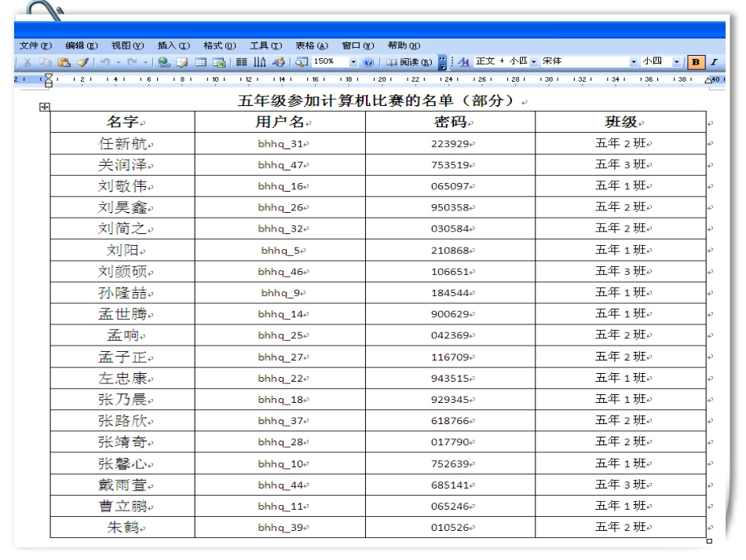The height and width of the screenshot is (560, 746).
Task: Click the 密码 header cell
Action: pos(450,122)
